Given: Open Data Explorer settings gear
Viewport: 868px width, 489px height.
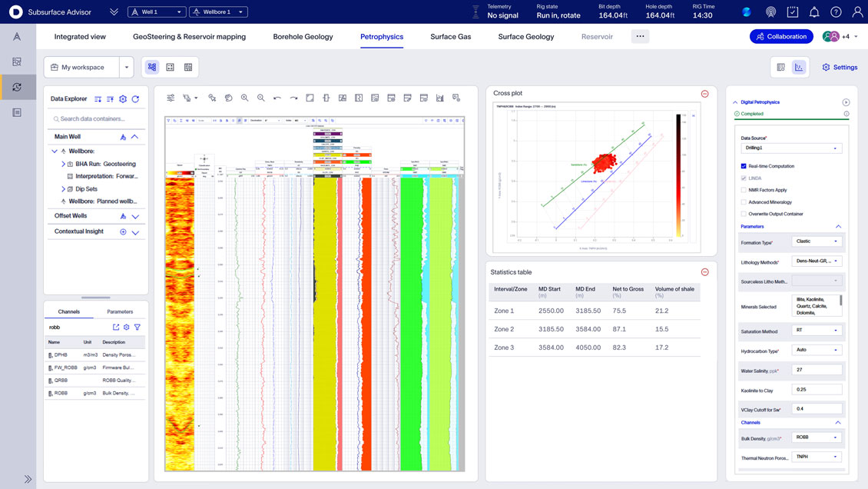Looking at the screenshot, I should (122, 99).
